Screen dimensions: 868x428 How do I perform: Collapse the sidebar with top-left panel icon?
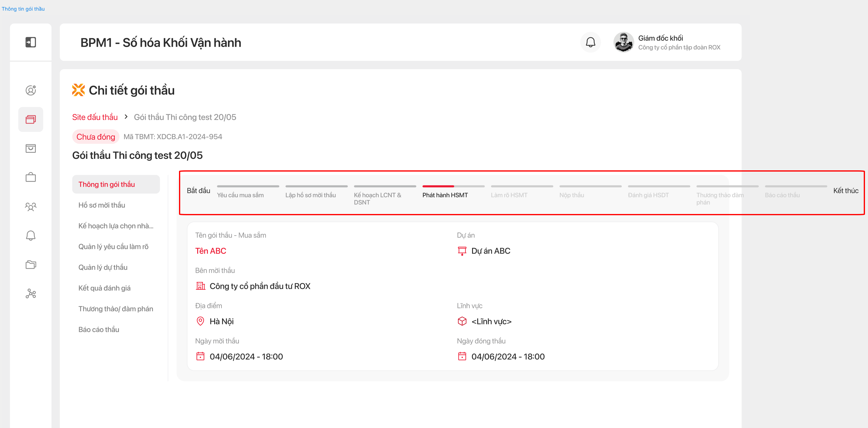[x=31, y=42]
